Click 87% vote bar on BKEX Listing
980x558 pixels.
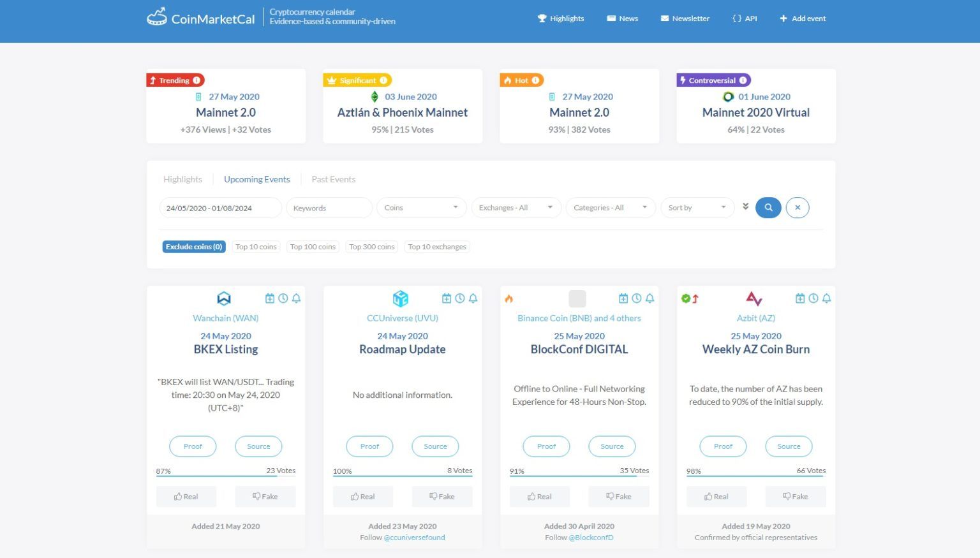226,476
